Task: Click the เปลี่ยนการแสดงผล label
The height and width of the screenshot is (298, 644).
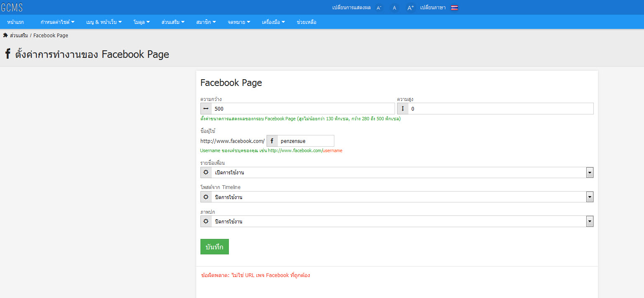Action: (x=352, y=8)
